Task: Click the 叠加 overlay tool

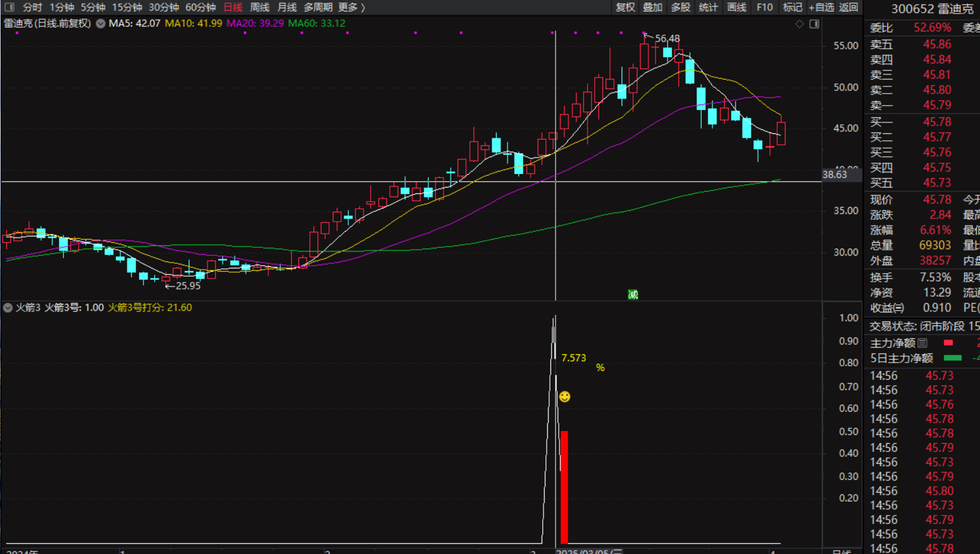Action: [652, 7]
